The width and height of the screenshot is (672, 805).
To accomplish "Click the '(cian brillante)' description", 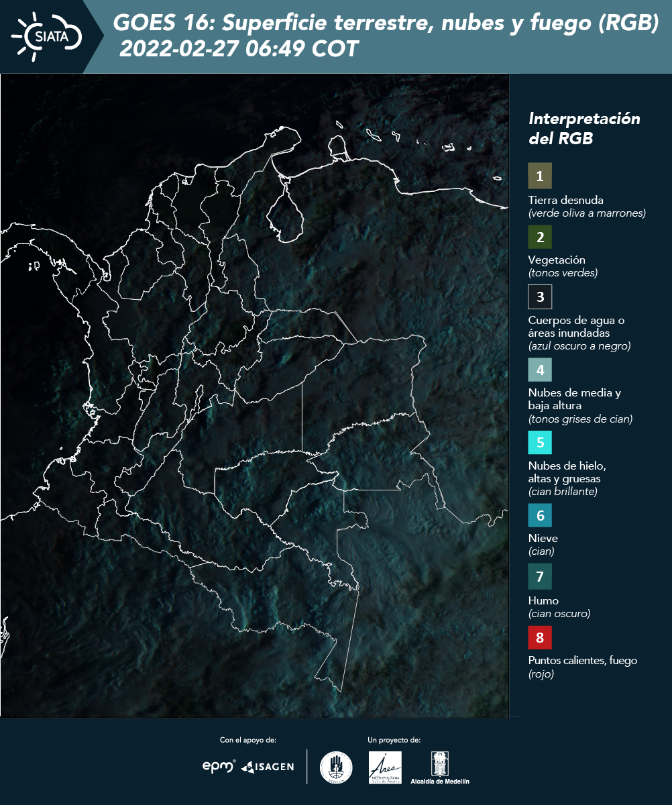I will click(563, 492).
